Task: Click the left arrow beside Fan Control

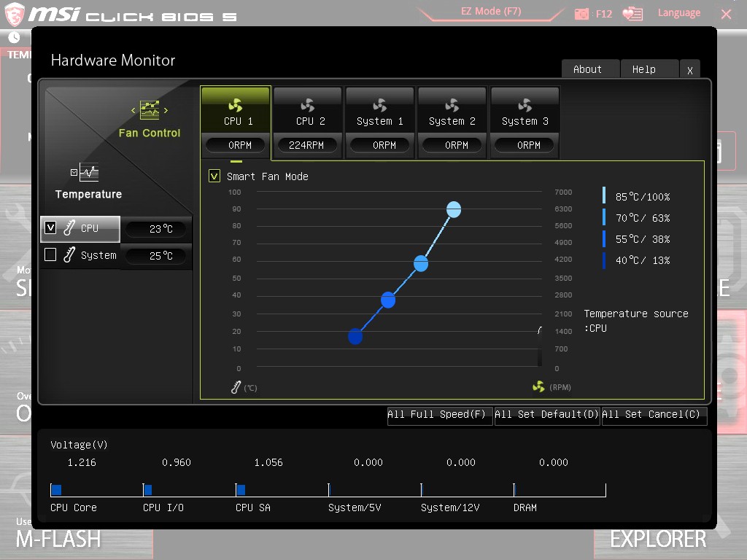Action: pyautogui.click(x=133, y=111)
